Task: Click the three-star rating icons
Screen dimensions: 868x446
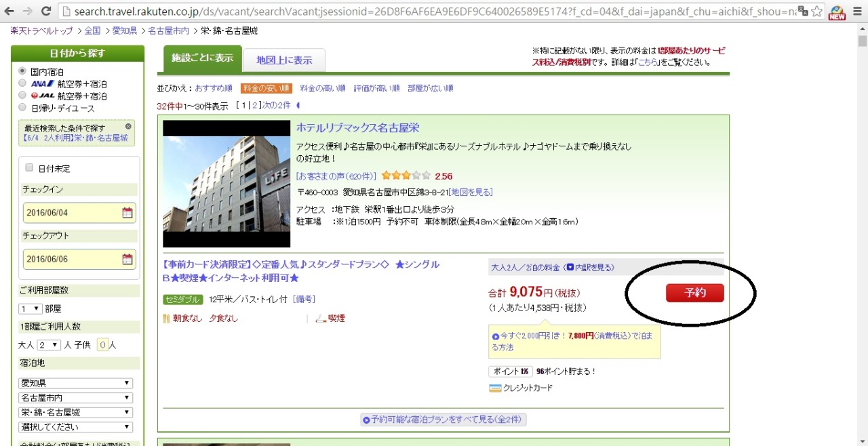Action: coord(406,176)
